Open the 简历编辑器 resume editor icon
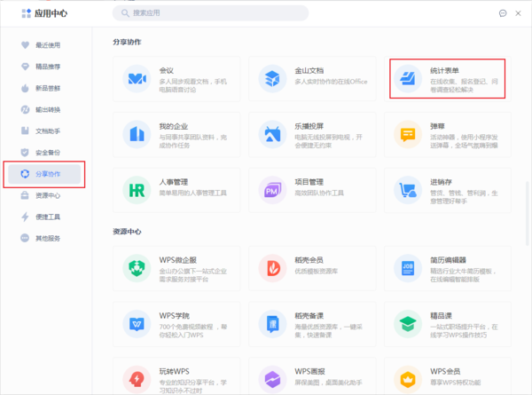Image resolution: width=532 pixels, height=395 pixels. 408,266
